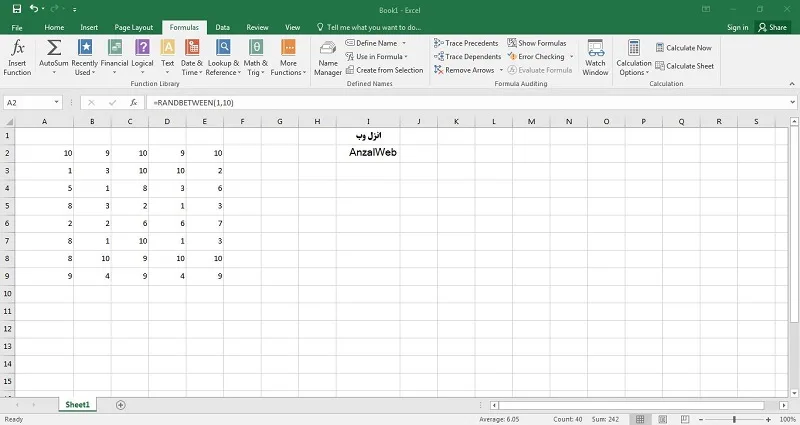
Task: Open the Name Box dropdown arrow
Action: tap(57, 103)
